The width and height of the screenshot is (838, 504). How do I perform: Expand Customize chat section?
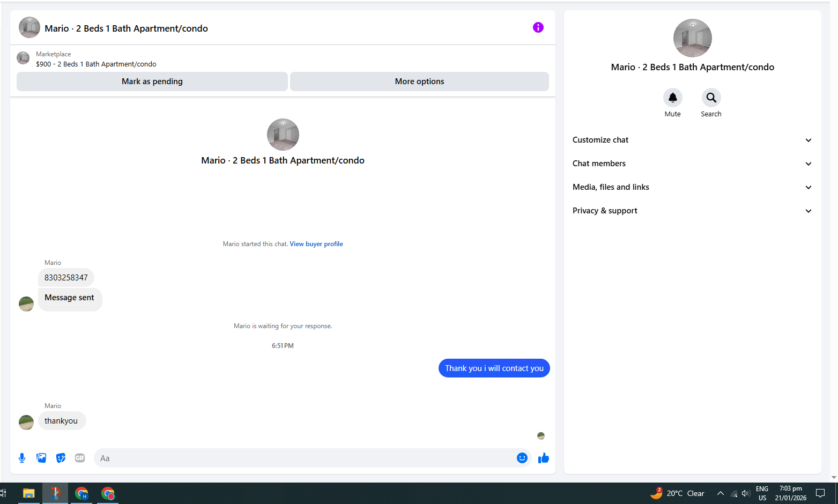pos(692,140)
